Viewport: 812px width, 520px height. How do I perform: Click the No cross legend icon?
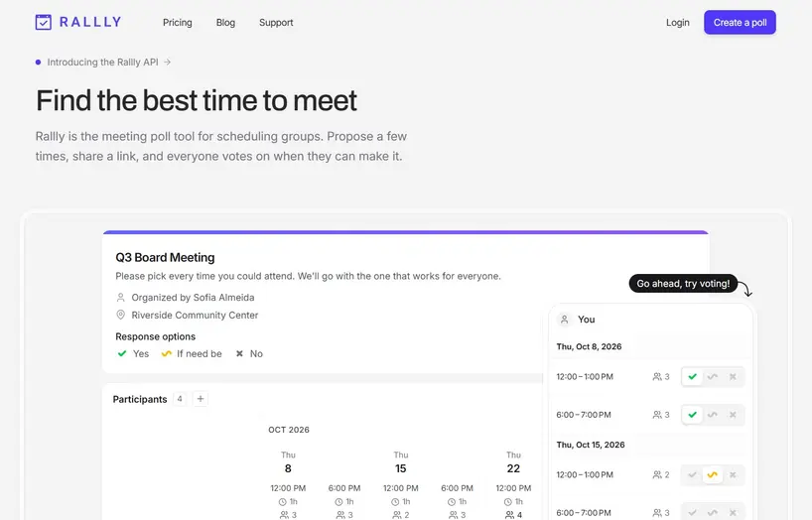tap(239, 353)
